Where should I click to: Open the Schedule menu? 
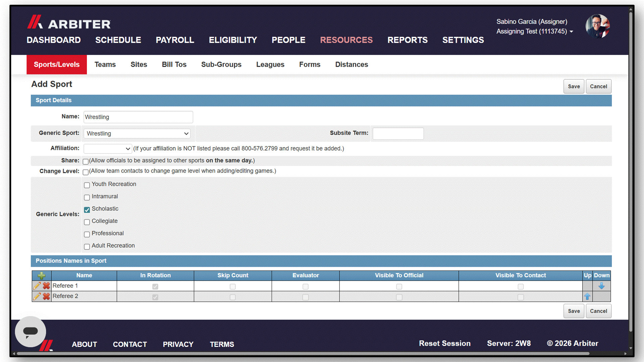[118, 40]
